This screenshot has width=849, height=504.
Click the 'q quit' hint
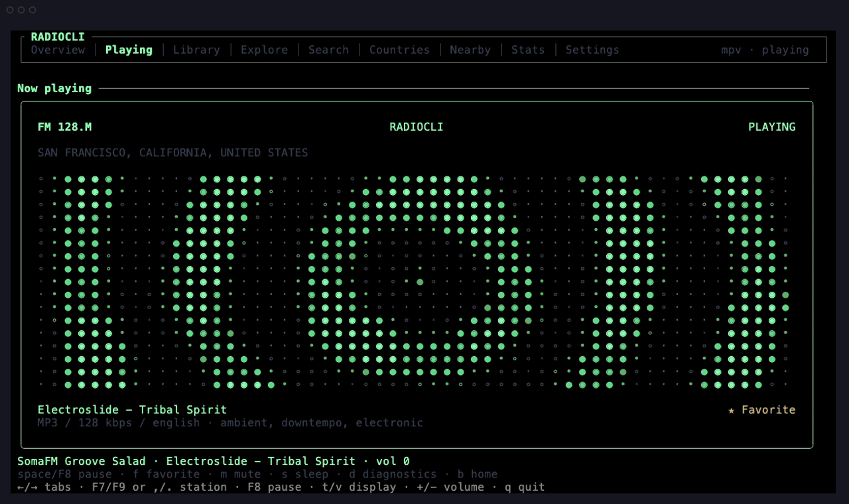pyautogui.click(x=525, y=487)
